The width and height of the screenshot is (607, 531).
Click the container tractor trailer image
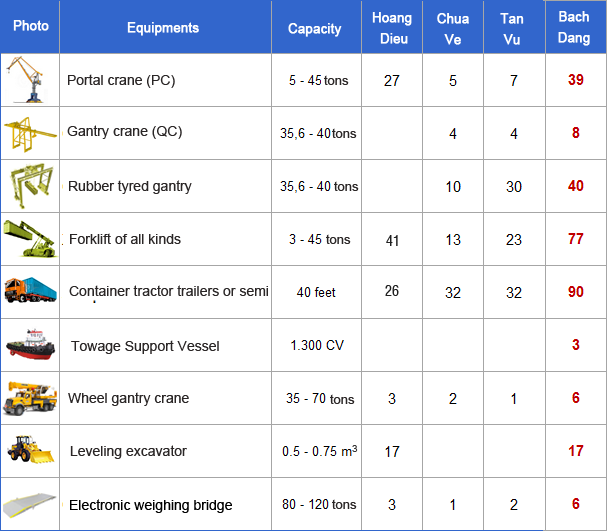pyautogui.click(x=29, y=292)
